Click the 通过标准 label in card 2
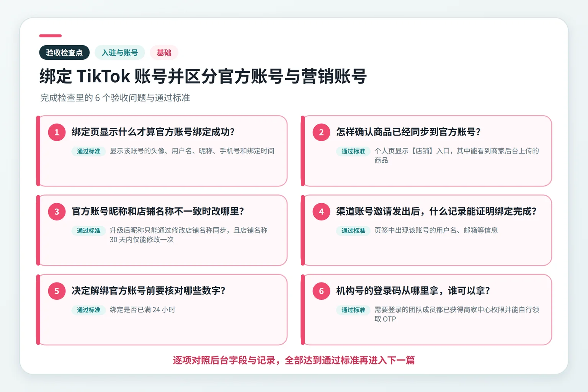Screen dimensions: 588x392 pos(353,151)
